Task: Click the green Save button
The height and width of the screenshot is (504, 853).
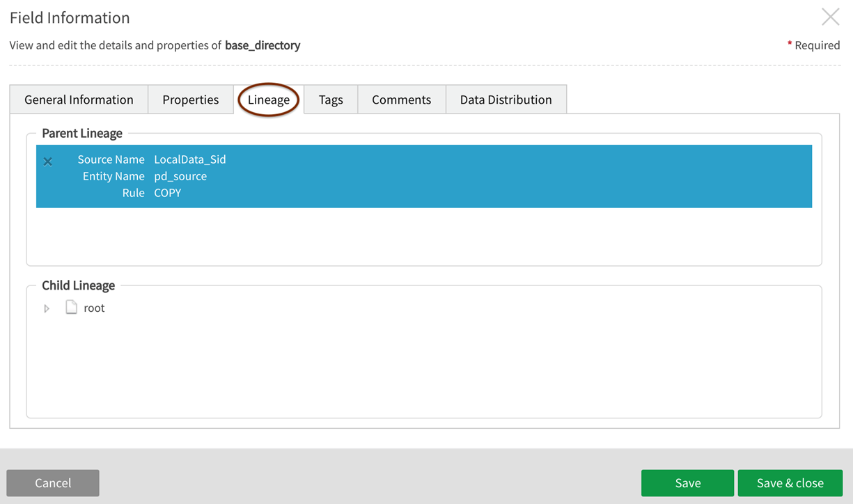Action: tap(687, 483)
